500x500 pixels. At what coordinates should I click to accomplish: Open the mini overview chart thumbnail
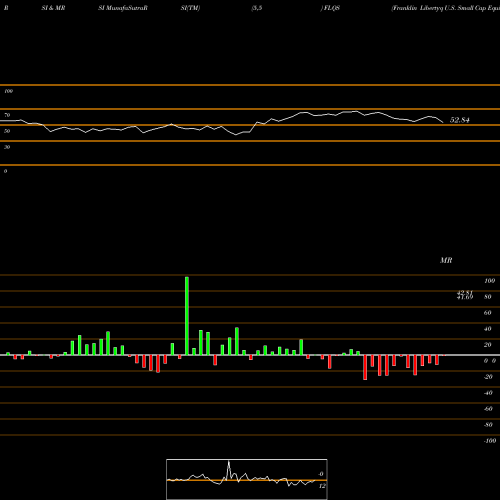tap(247, 479)
